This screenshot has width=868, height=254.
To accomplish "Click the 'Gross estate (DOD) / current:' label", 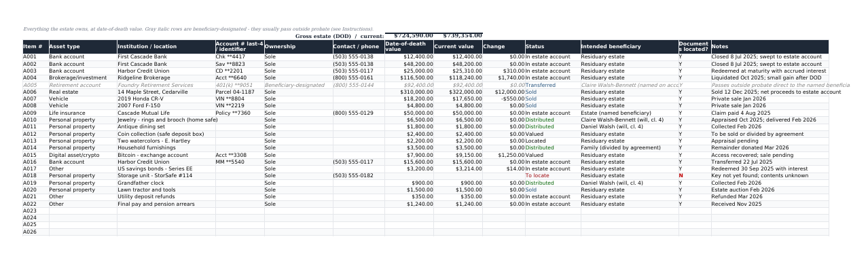I will coord(340,36).
